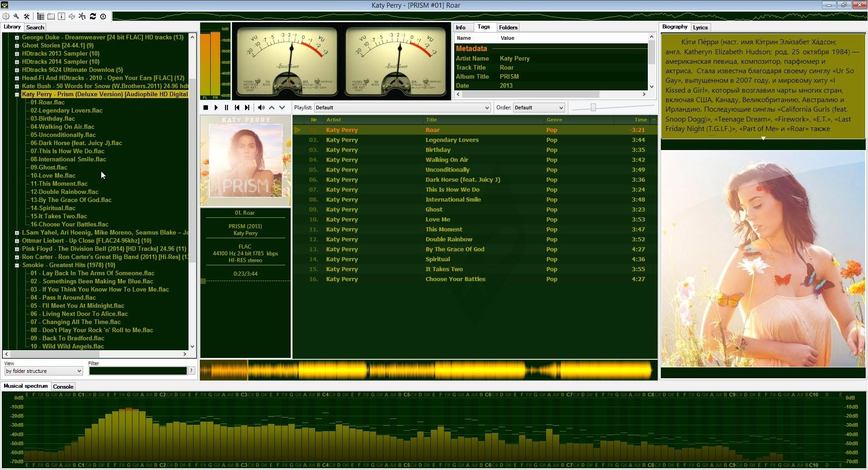Select the Unconditionally playlist row
This screenshot has height=470, width=868.
pyautogui.click(x=475, y=170)
